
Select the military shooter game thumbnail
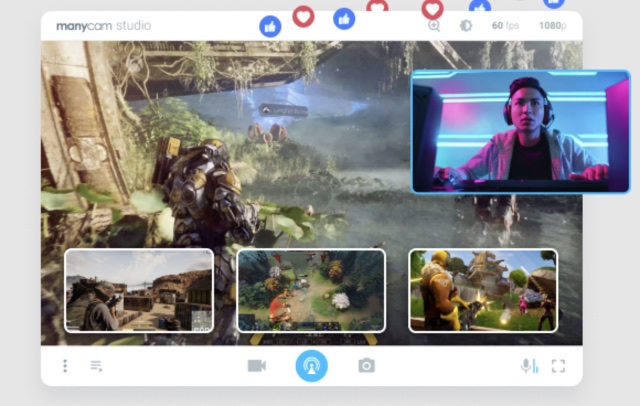(x=139, y=291)
